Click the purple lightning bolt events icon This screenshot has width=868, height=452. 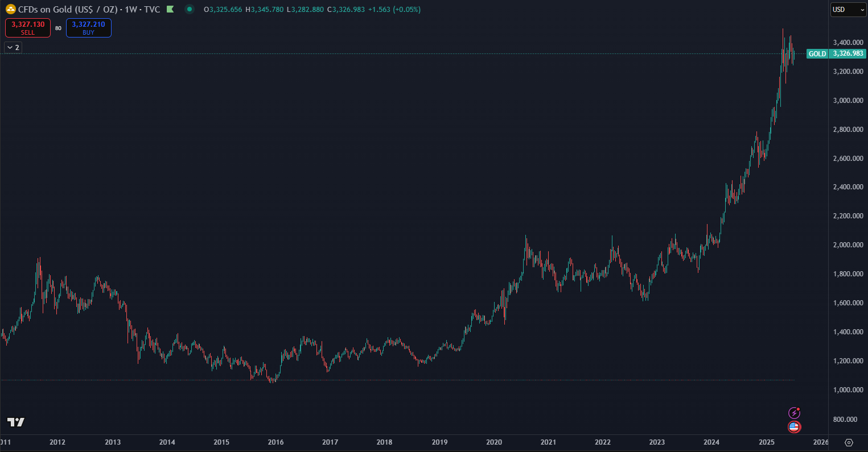[x=794, y=413]
